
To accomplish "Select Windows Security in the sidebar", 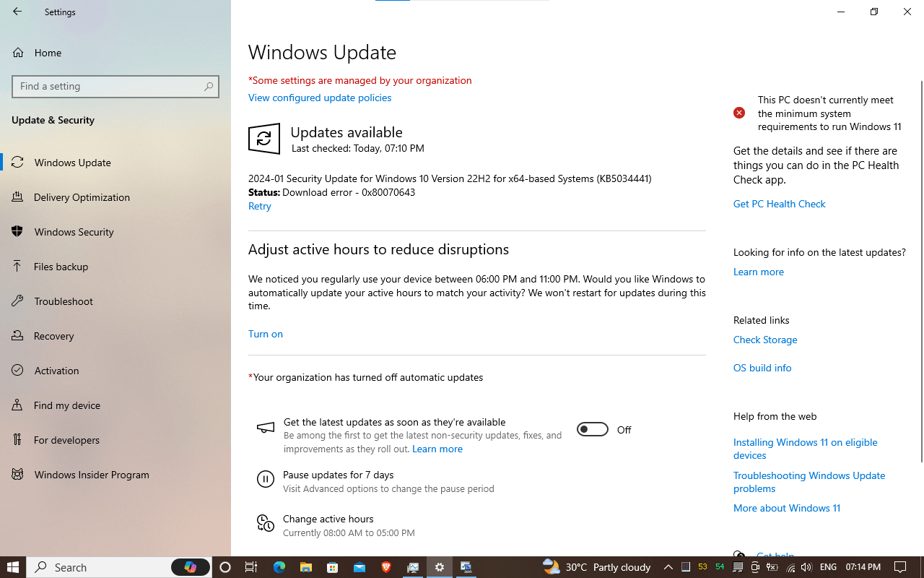I will [x=115, y=232].
